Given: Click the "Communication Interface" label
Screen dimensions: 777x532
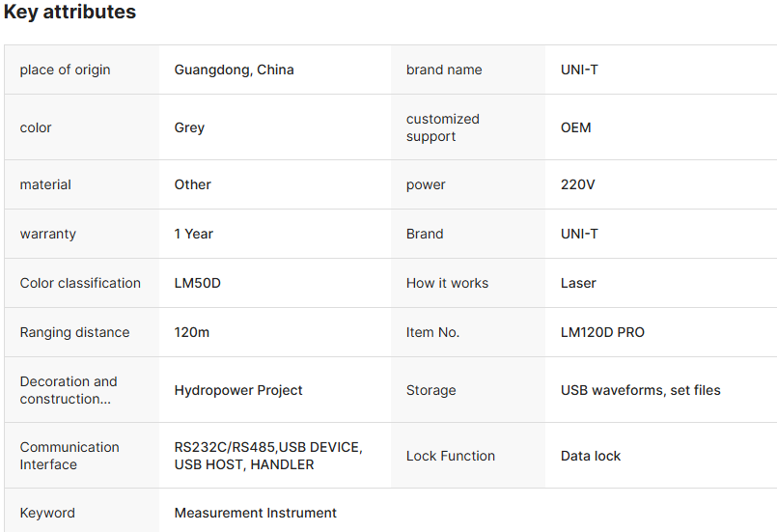Looking at the screenshot, I should (x=69, y=456).
